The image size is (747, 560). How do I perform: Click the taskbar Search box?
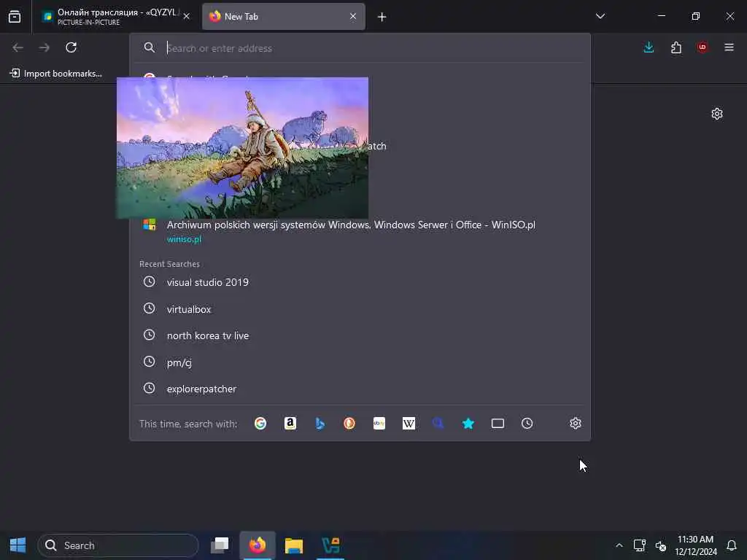(117, 545)
